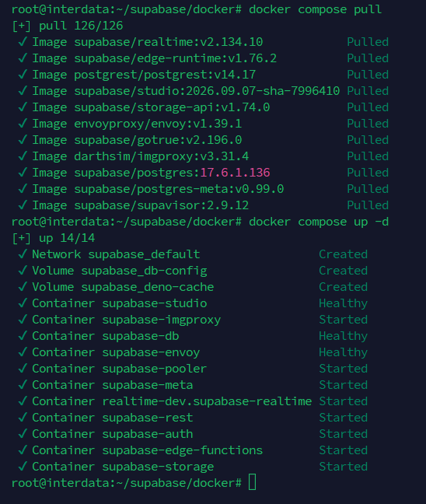Click 'realtime-dev.supabase-realtime' container name
426x504 pixels.
[x=207, y=401]
